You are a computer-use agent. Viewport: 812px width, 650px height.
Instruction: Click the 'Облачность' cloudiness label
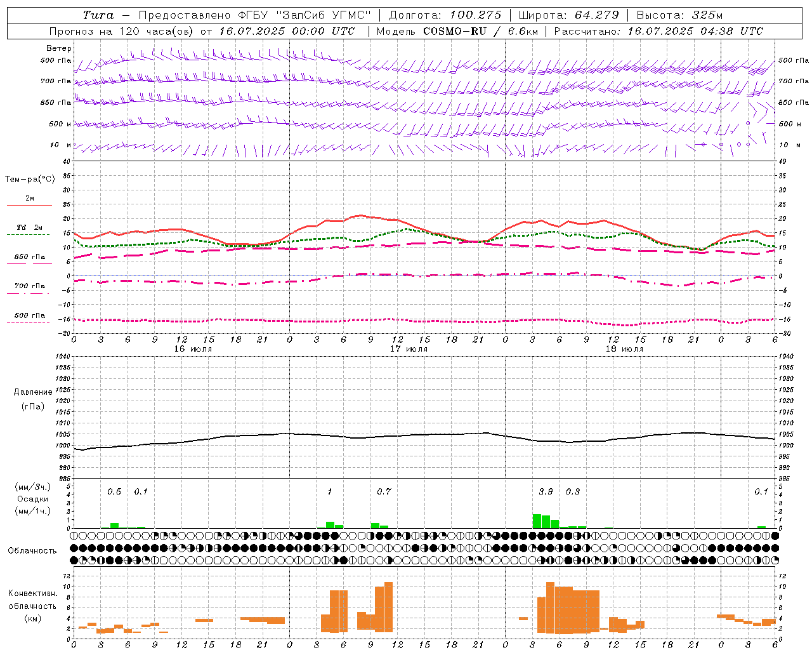(32, 551)
